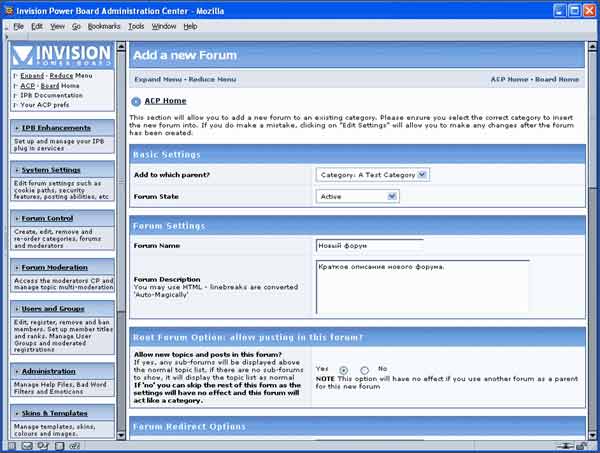Click the Forum Redirect Options header
The height and width of the screenshot is (453, 600).
(357, 427)
